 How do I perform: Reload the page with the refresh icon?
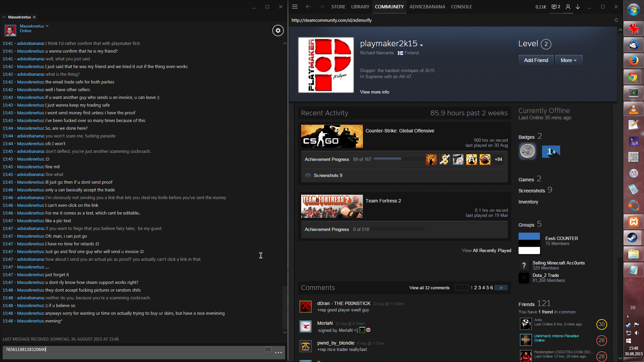(x=616, y=20)
